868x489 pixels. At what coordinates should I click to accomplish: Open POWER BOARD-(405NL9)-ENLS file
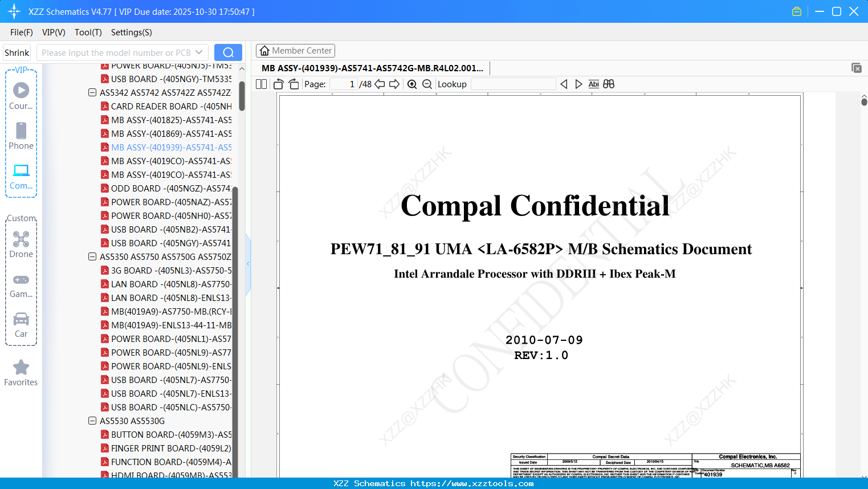click(166, 366)
